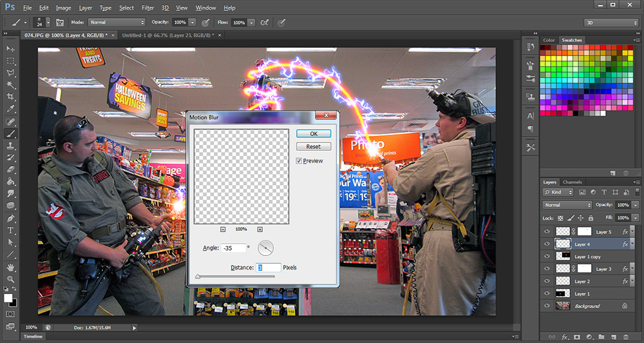Select the Polygonal Lasso tool
This screenshot has height=343, width=644.
click(11, 73)
